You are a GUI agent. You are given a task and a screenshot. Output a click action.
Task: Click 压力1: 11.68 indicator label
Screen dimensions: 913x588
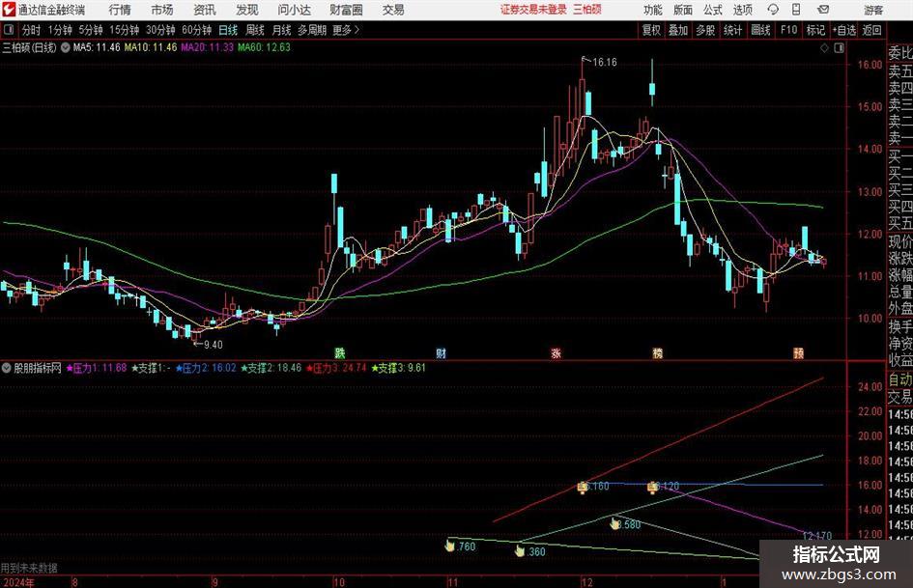(x=97, y=368)
